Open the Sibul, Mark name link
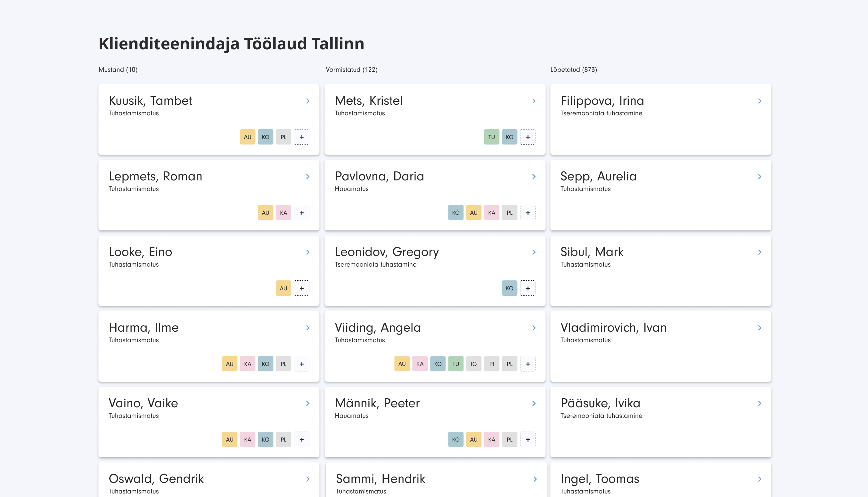 [592, 252]
